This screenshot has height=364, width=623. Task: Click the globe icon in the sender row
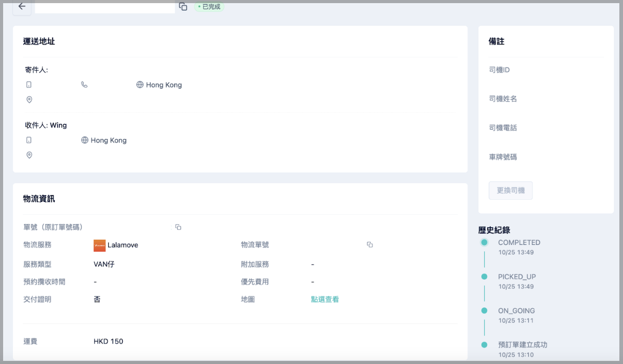point(140,85)
